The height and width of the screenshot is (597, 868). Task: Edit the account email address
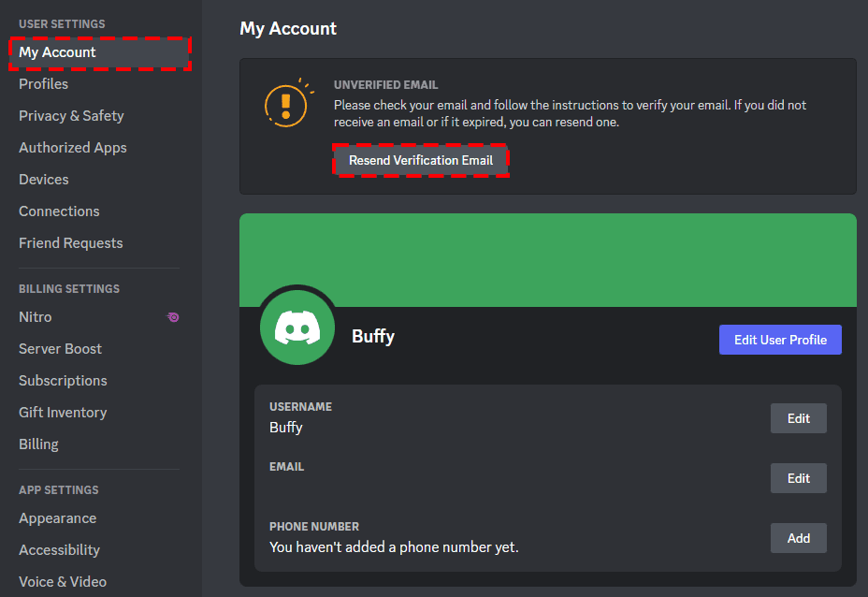797,478
